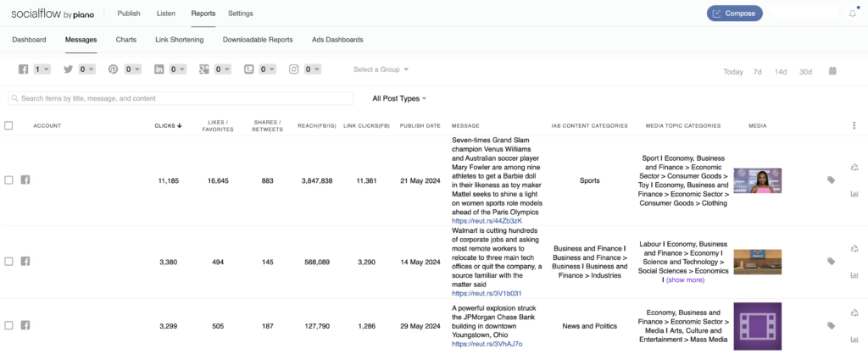Open the All Post Types dropdown
Viewport: 868px width, 354px height.
[x=399, y=98]
